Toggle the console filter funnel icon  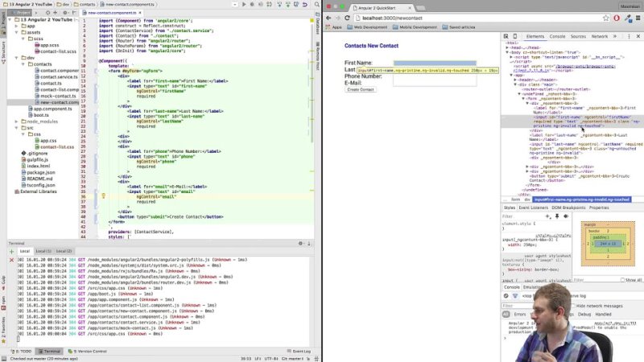(x=515, y=296)
